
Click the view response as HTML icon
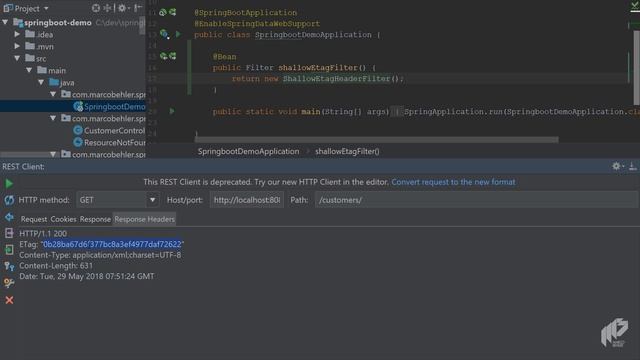(x=9, y=233)
